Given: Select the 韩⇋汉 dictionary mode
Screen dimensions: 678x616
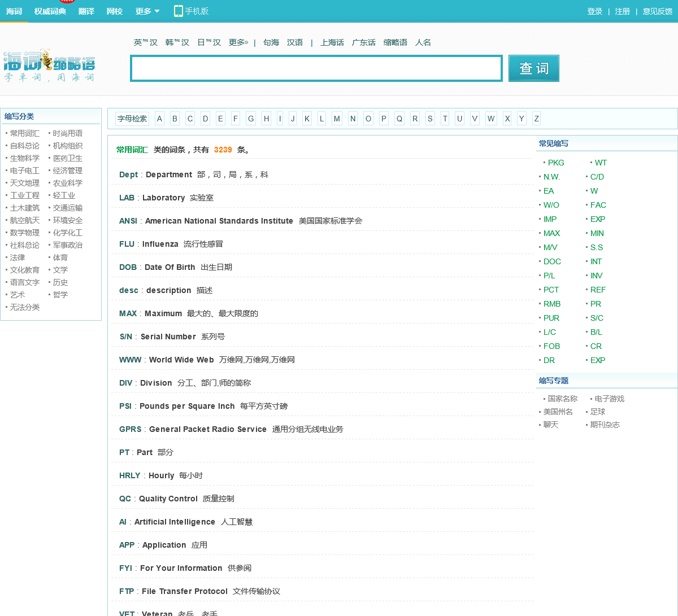Looking at the screenshot, I should click(x=177, y=42).
